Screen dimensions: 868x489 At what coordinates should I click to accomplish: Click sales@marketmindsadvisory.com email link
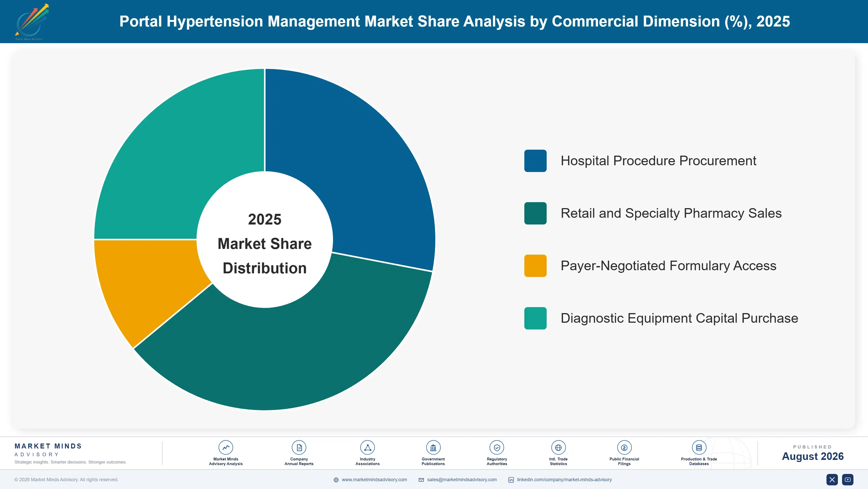[462, 480]
